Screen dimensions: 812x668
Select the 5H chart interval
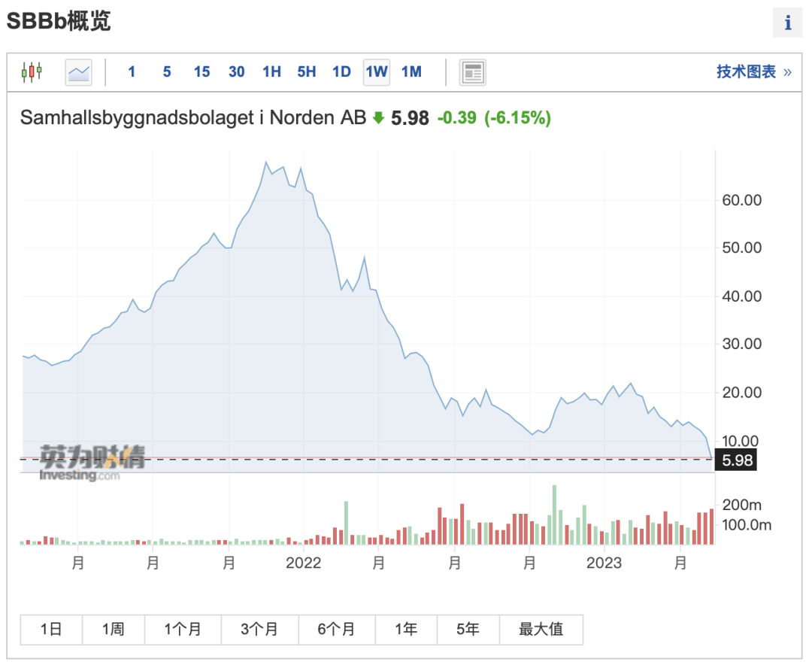click(306, 72)
